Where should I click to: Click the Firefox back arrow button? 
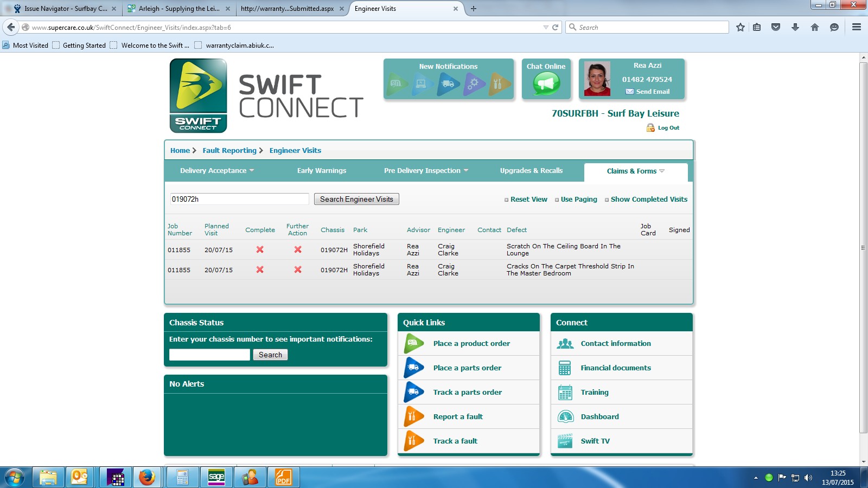[11, 27]
